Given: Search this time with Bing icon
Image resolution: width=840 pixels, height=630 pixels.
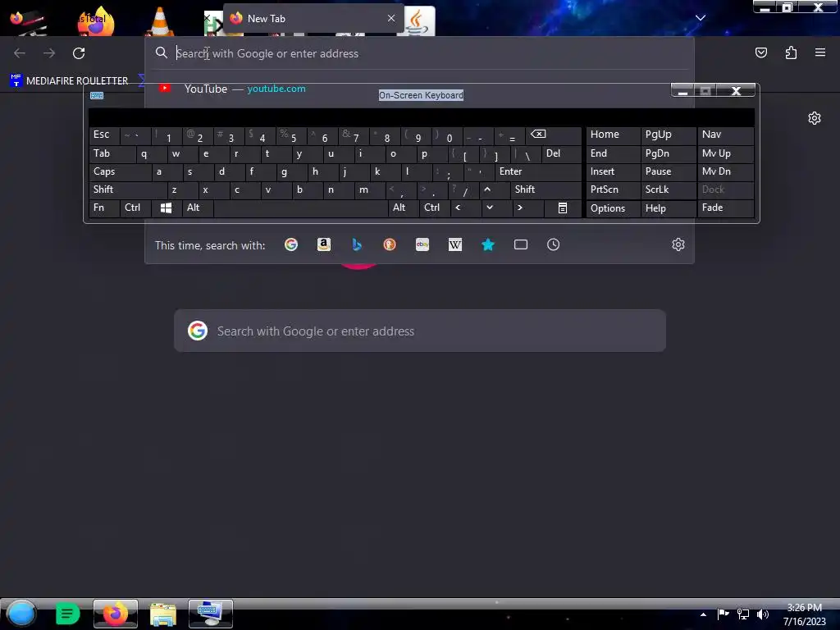Looking at the screenshot, I should point(357,244).
